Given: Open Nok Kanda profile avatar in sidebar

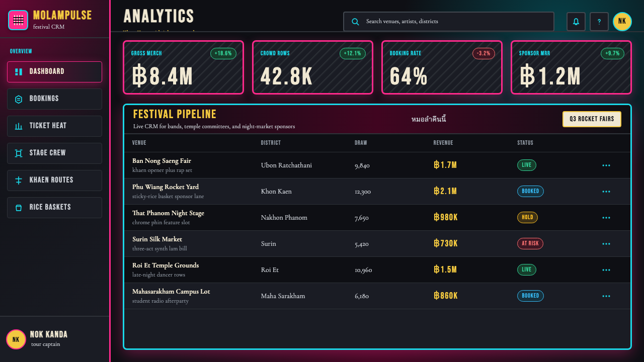Looking at the screenshot, I should (x=16, y=339).
